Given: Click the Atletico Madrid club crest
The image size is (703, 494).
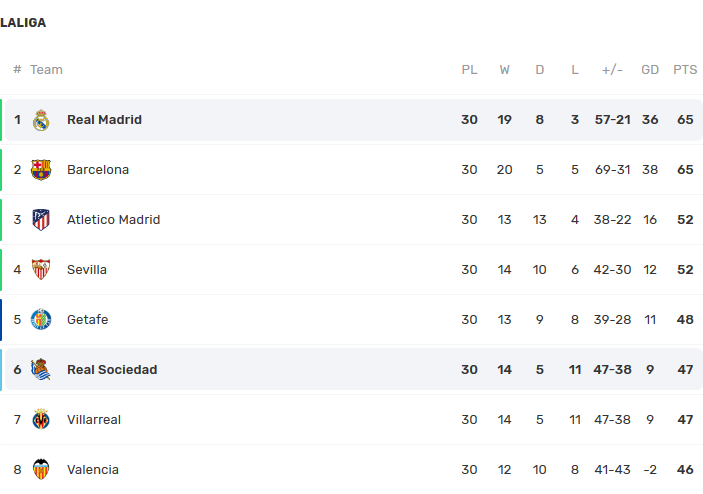Looking at the screenshot, I should [x=41, y=220].
